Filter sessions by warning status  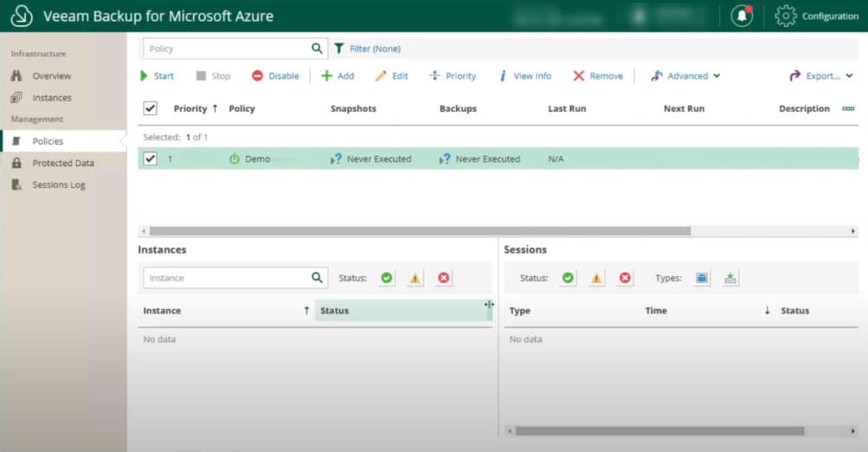tap(596, 278)
